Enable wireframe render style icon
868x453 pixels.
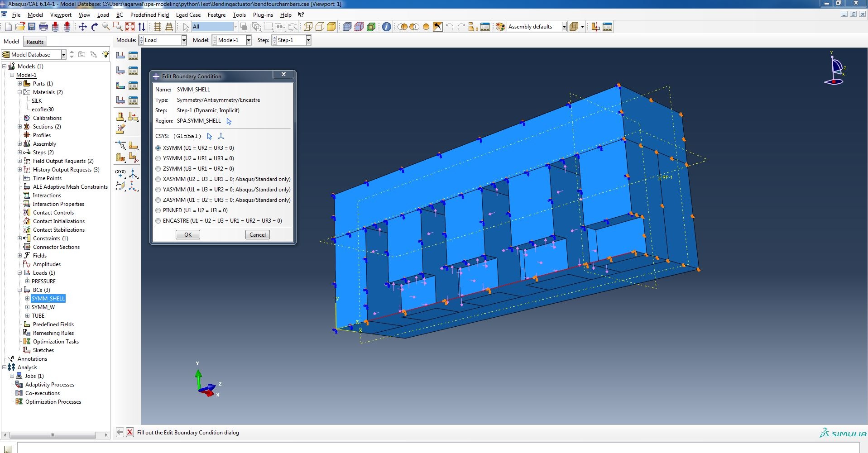coord(308,27)
